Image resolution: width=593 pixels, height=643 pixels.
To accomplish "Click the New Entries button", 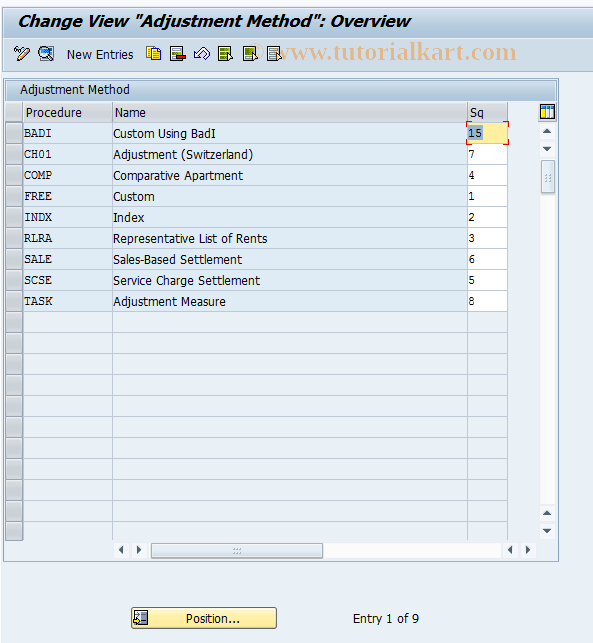I will [x=100, y=55].
